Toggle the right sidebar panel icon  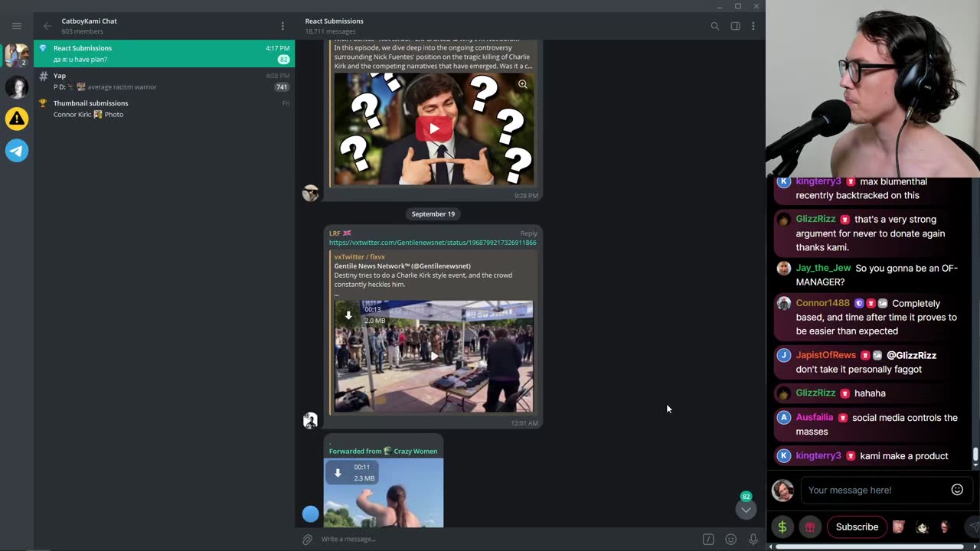tap(735, 26)
